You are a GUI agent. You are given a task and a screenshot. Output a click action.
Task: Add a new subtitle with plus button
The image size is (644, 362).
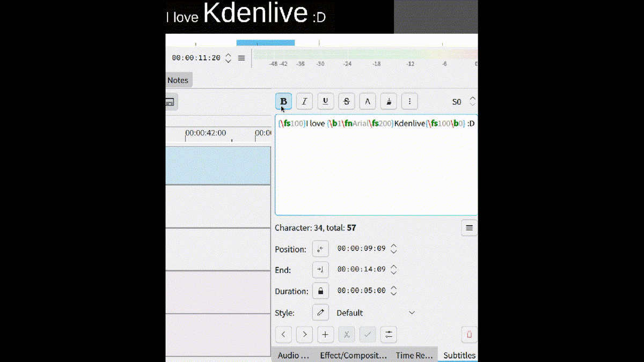point(325,335)
